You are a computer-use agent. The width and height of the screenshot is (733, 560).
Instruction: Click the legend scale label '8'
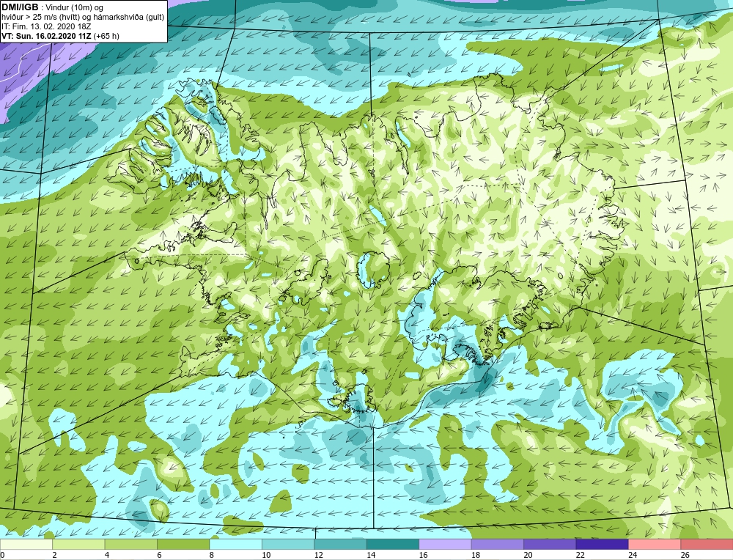[212, 555]
